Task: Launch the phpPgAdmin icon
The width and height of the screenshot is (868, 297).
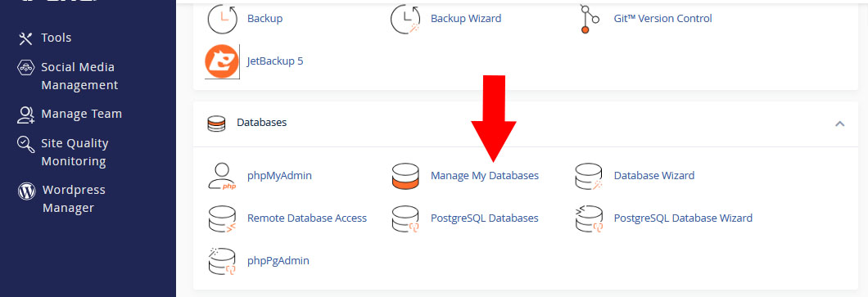Action: tap(222, 261)
